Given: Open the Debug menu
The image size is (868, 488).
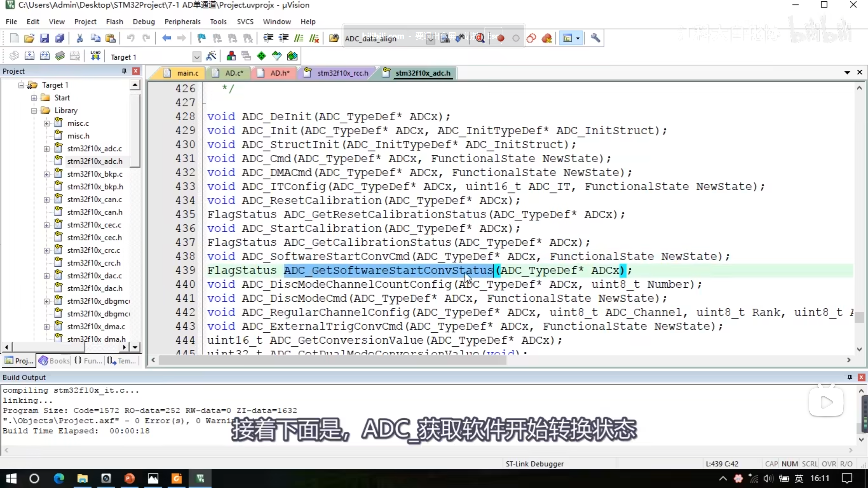Looking at the screenshot, I should click(x=144, y=22).
